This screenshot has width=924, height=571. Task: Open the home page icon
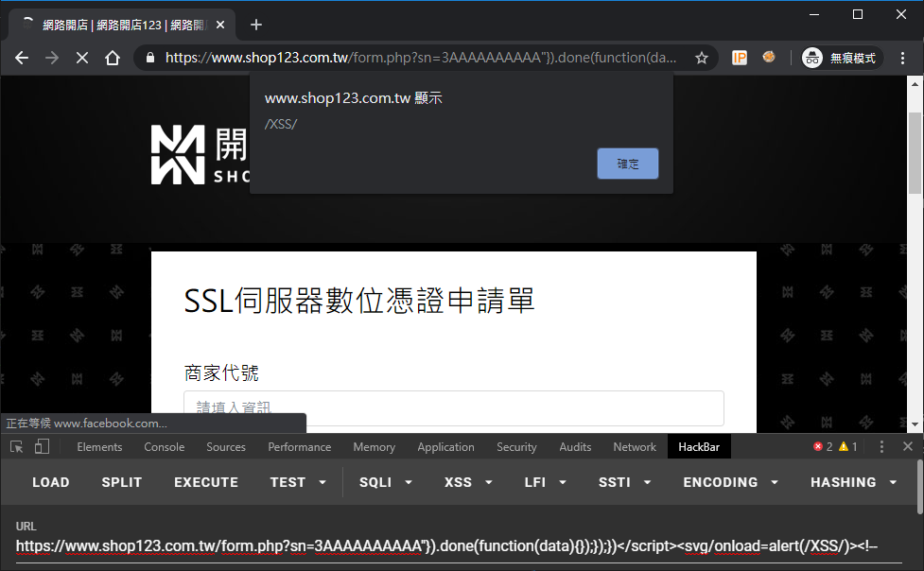click(112, 58)
